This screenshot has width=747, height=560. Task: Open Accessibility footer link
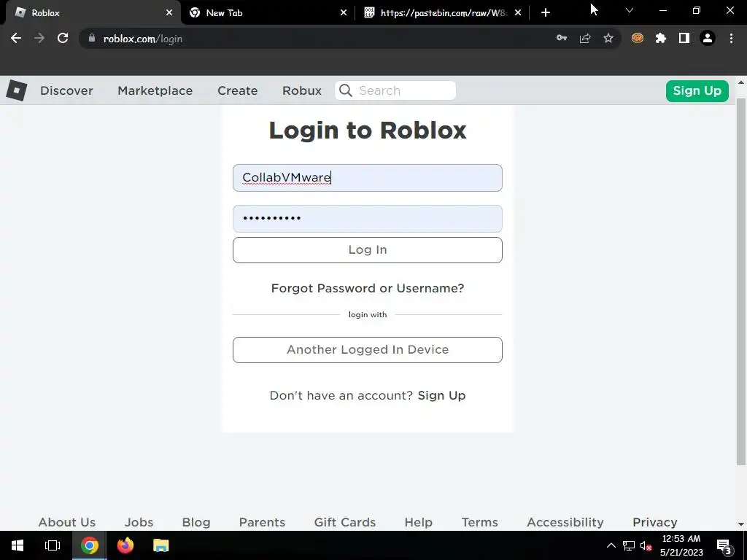click(565, 522)
